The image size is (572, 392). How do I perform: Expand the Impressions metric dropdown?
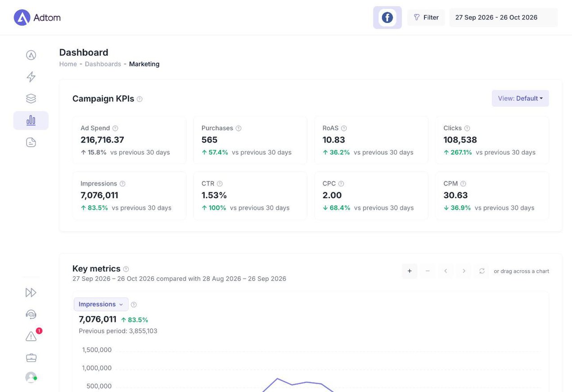[x=101, y=304]
